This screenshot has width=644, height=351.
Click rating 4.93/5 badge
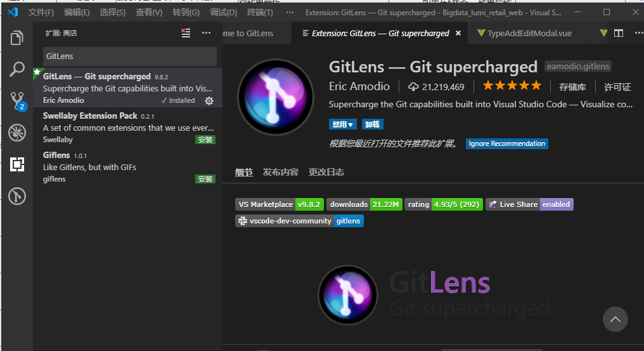[444, 204]
